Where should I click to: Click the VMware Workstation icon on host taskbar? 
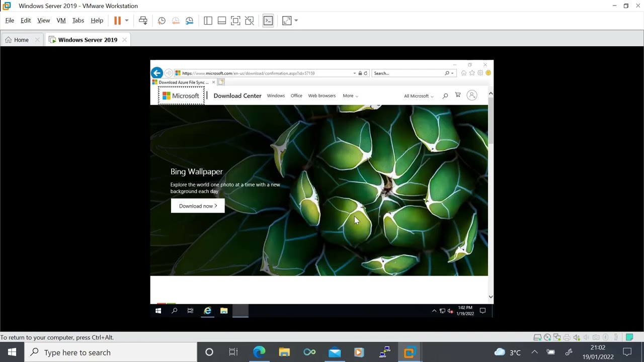coord(409,352)
